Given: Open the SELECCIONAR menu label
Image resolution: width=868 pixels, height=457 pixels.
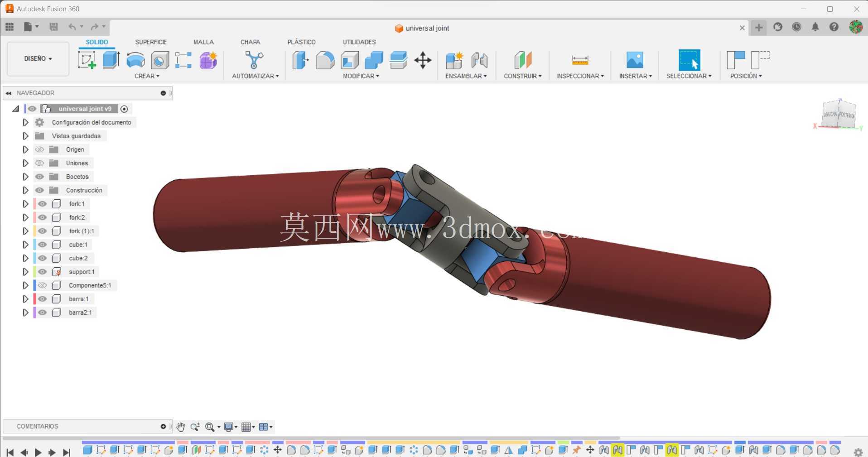Looking at the screenshot, I should point(689,76).
